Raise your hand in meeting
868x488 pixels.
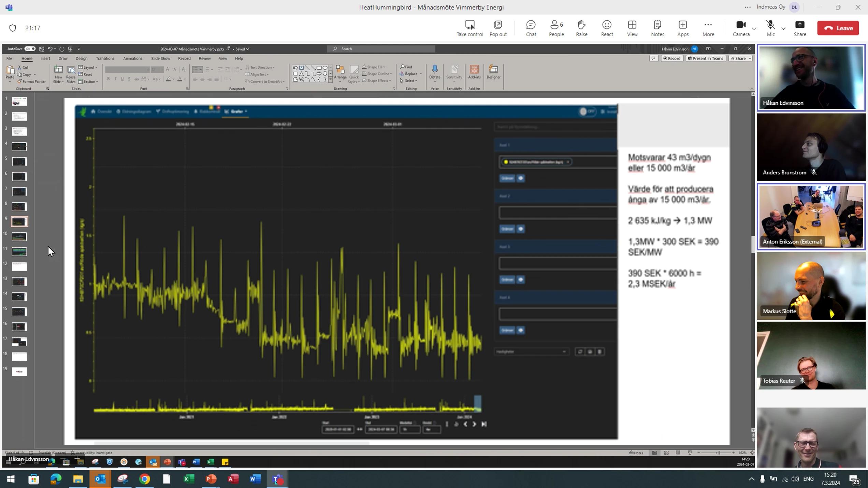click(x=581, y=28)
